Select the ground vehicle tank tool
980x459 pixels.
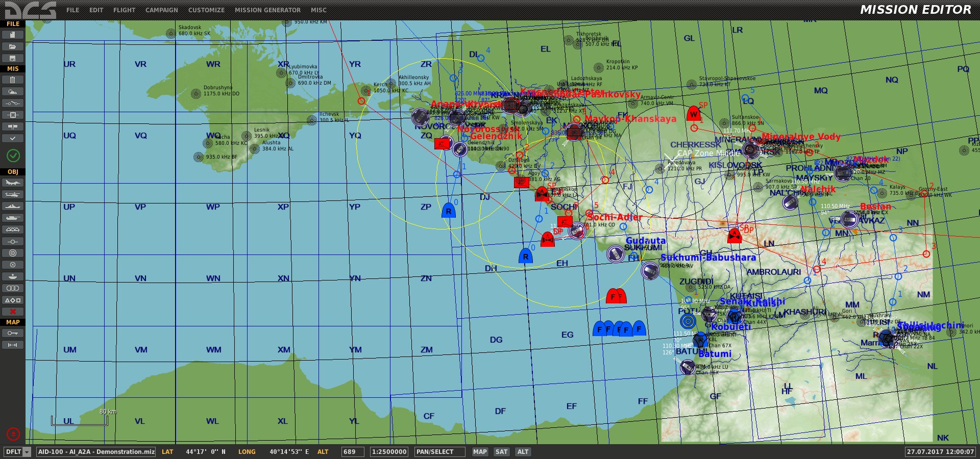[x=13, y=218]
